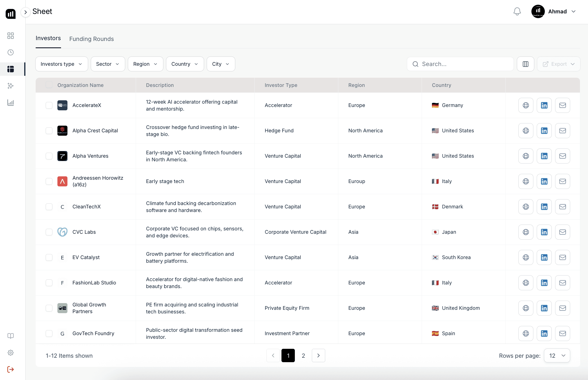The height and width of the screenshot is (380, 588).
Task: Toggle the select-all header checkbox
Action: [49, 85]
